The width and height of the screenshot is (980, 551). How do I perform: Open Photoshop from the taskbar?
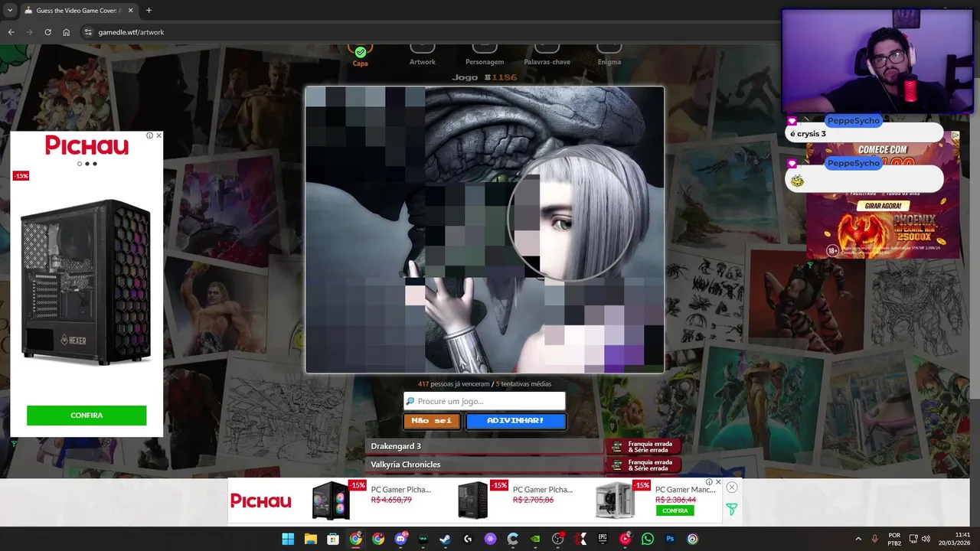point(670,539)
